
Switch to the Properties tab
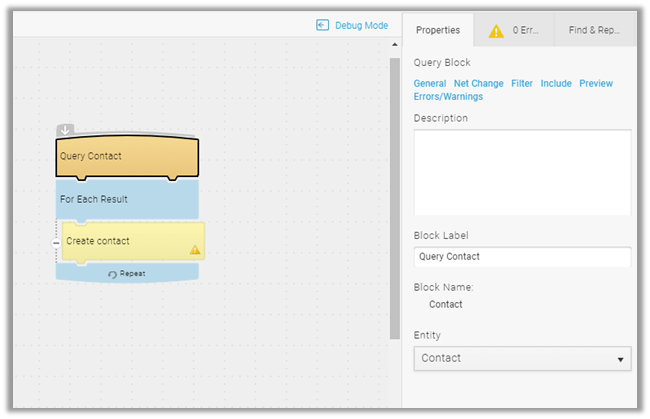(x=438, y=30)
